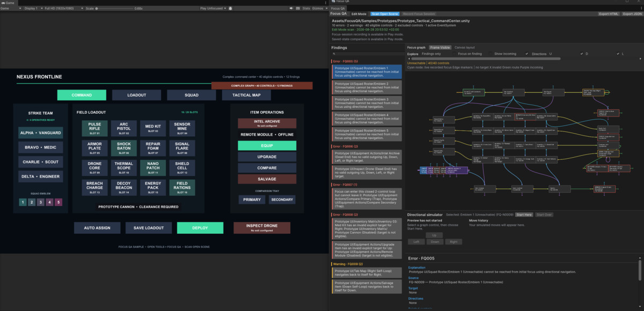Screen dimensions: 644x311
Task: Select ALPHA • VANGUARD operative
Action: pyautogui.click(x=40, y=132)
